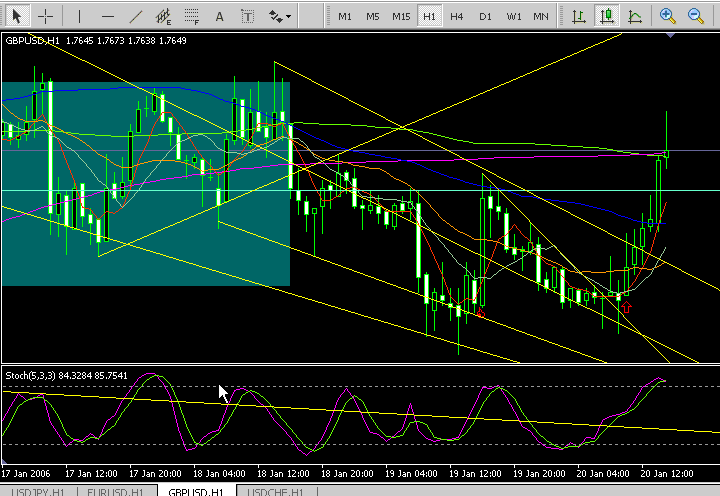Switch to M1 timeframe
The height and width of the screenshot is (496, 720).
[344, 17]
